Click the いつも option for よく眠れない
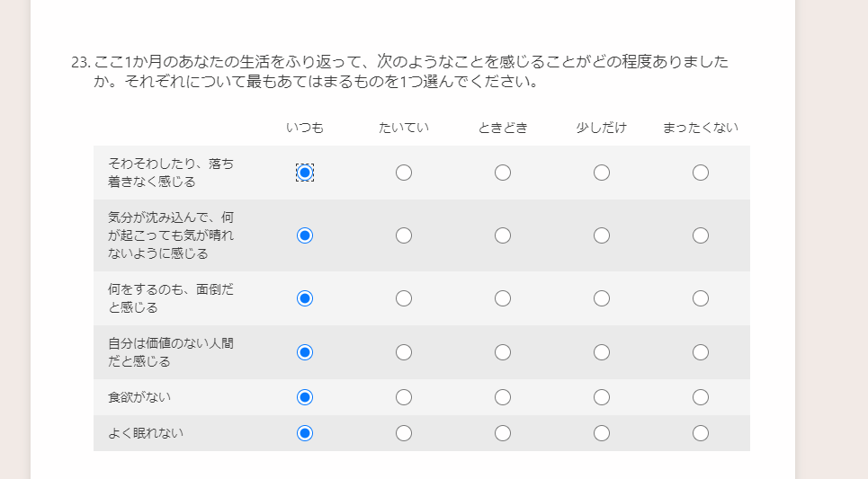 coord(305,433)
